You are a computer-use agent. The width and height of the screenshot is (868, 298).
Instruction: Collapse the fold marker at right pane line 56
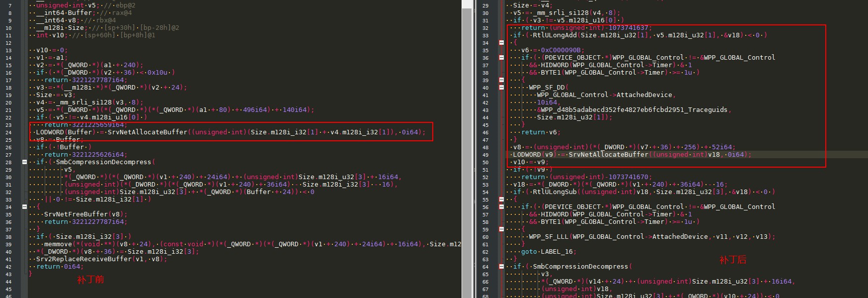click(x=501, y=206)
